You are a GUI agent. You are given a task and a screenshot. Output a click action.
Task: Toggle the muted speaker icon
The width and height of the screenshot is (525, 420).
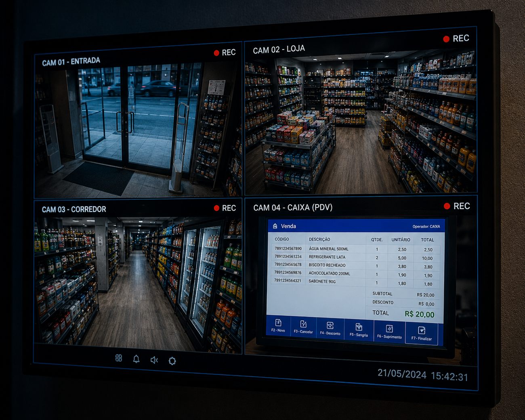click(154, 360)
